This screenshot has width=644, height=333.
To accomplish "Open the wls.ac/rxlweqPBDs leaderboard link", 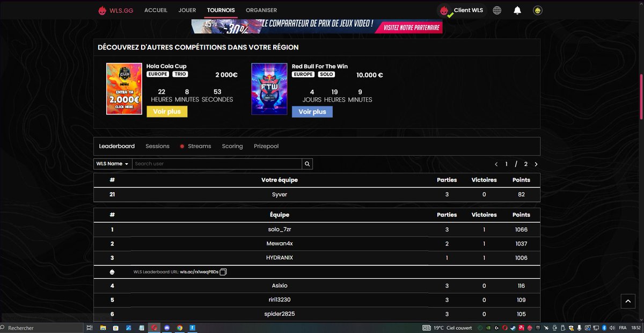I will [199, 272].
